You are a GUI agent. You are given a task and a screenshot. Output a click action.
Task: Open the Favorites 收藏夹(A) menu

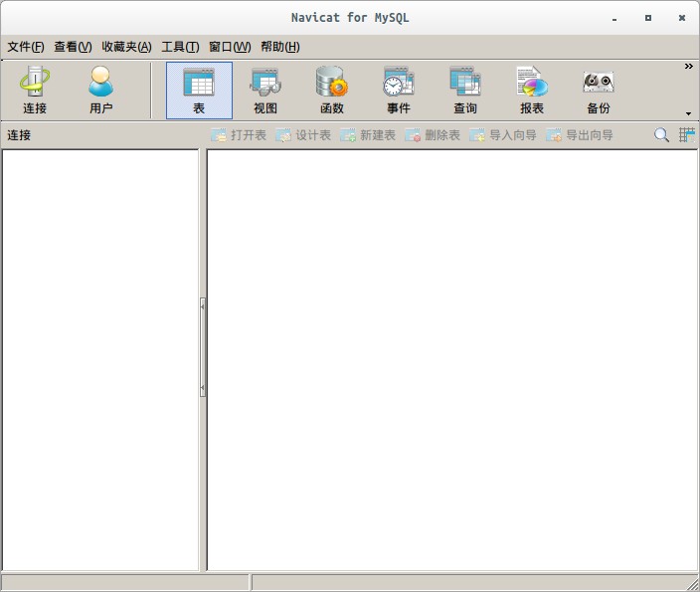[127, 47]
